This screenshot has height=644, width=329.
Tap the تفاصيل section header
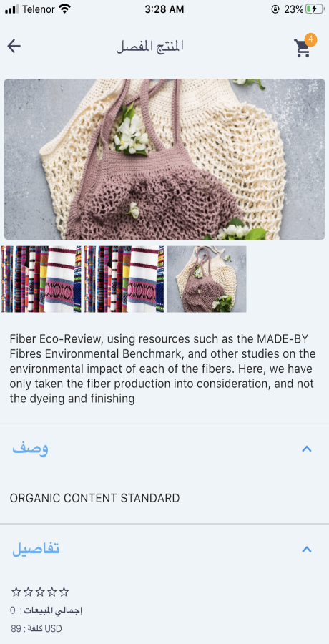(x=164, y=549)
